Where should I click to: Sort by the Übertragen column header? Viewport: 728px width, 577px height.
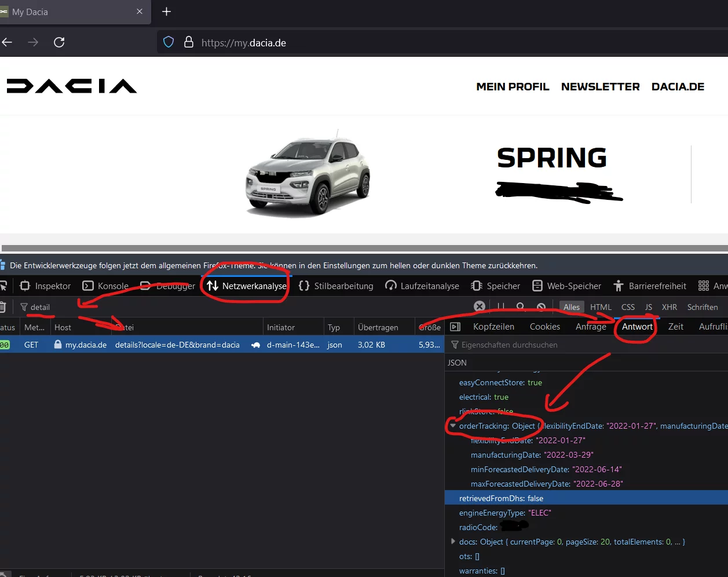384,327
